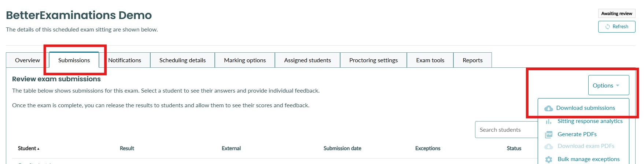Select the Marking options tab
644x164 pixels.
click(x=245, y=60)
